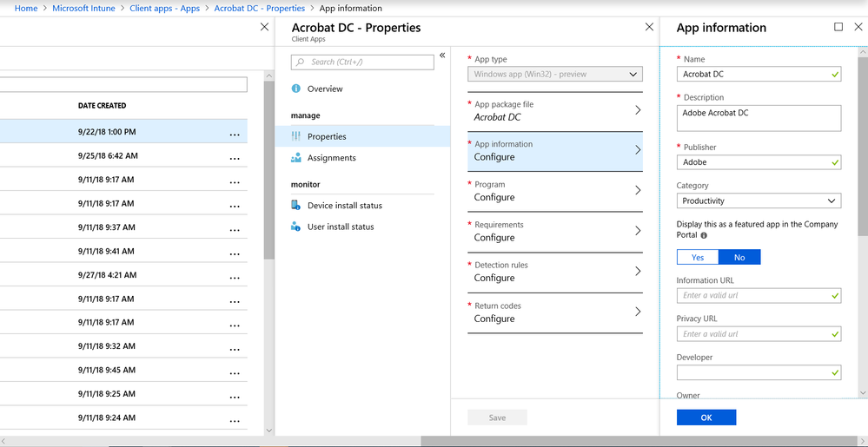Image resolution: width=868 pixels, height=447 pixels.
Task: Maximize the App information blade
Action: [838, 27]
